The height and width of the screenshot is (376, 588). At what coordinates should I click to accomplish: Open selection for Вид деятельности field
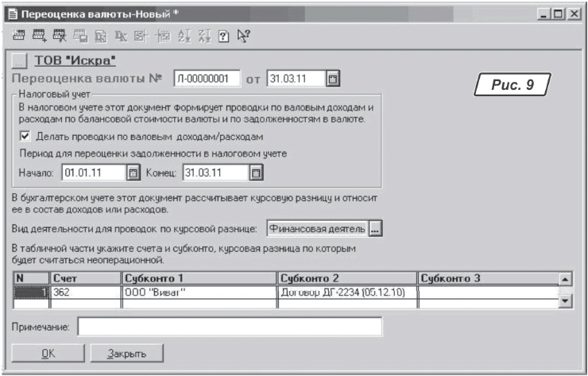pyautogui.click(x=375, y=230)
